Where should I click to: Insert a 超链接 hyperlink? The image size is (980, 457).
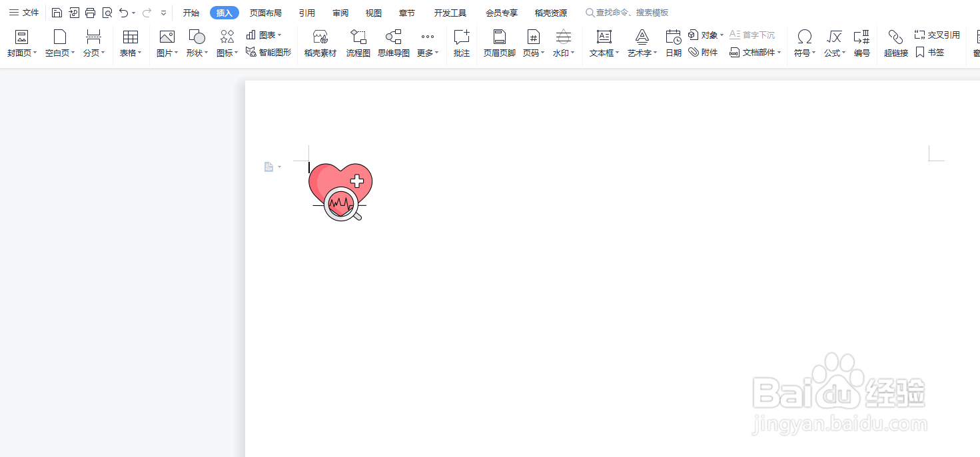[896, 44]
